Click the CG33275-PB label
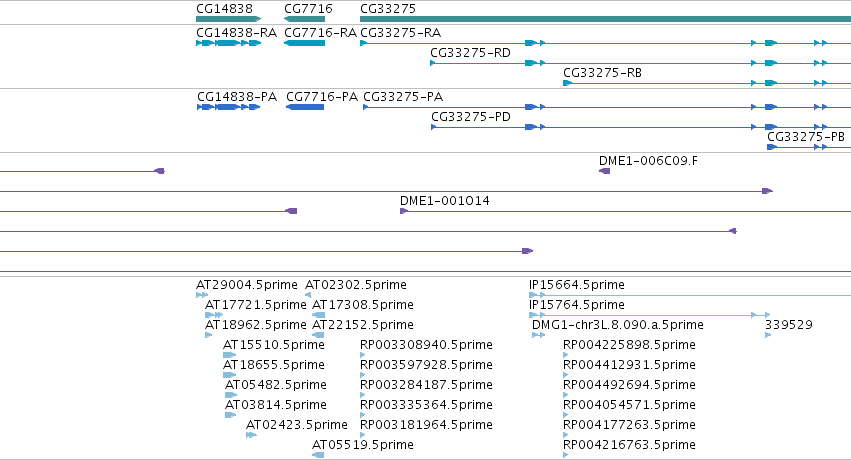The image size is (851, 460). tap(806, 137)
